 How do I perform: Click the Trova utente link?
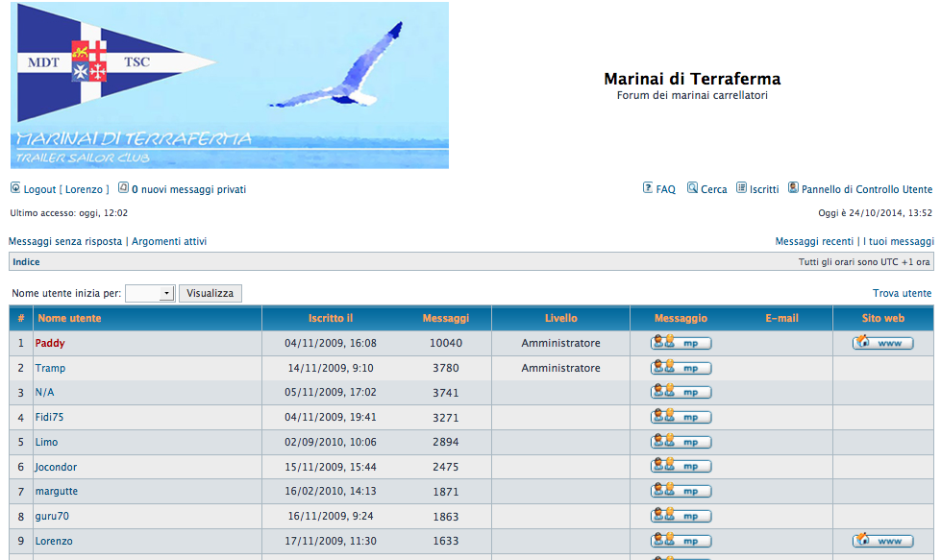pos(902,293)
